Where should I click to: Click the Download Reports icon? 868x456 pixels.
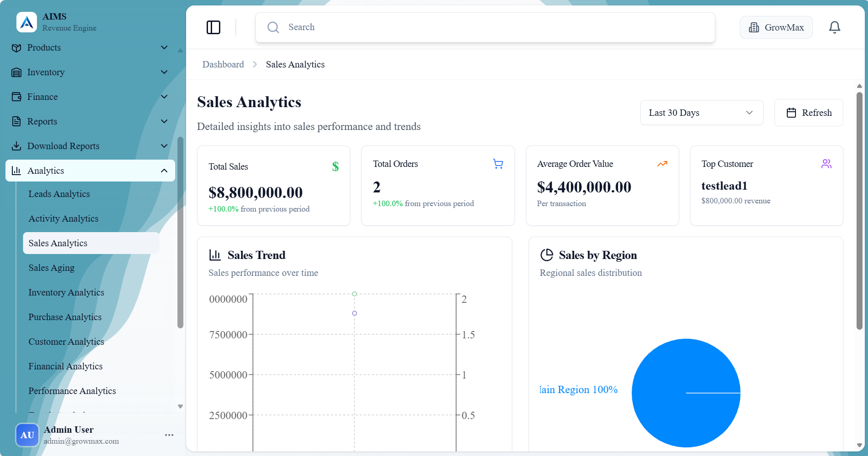[x=16, y=146]
